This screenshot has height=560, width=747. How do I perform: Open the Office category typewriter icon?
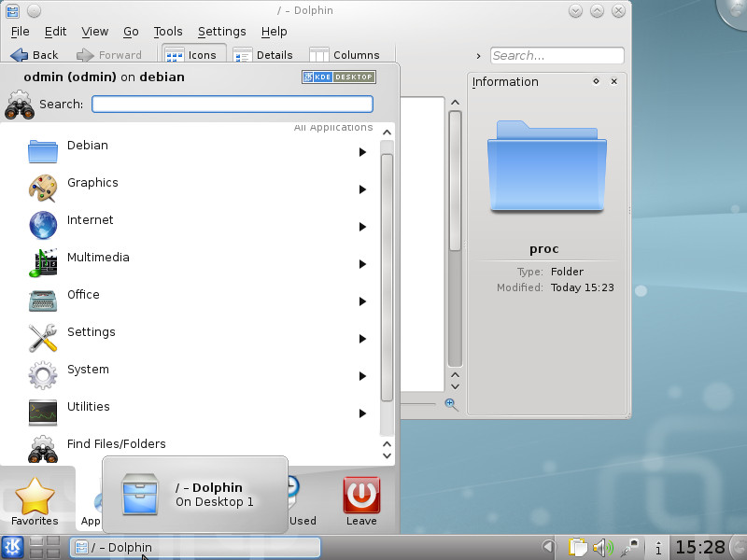43,300
